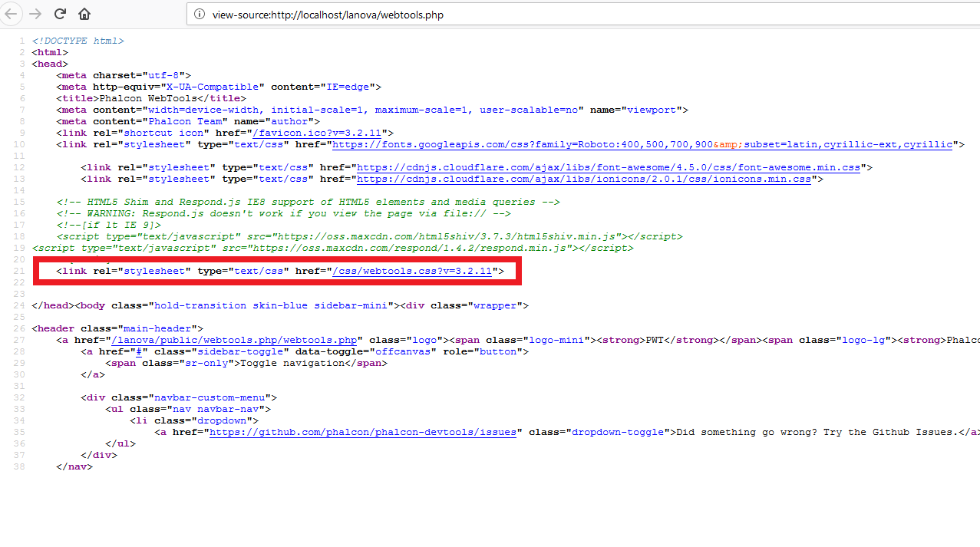
Task: Click the browser Back arrow icon
Action: point(12,14)
